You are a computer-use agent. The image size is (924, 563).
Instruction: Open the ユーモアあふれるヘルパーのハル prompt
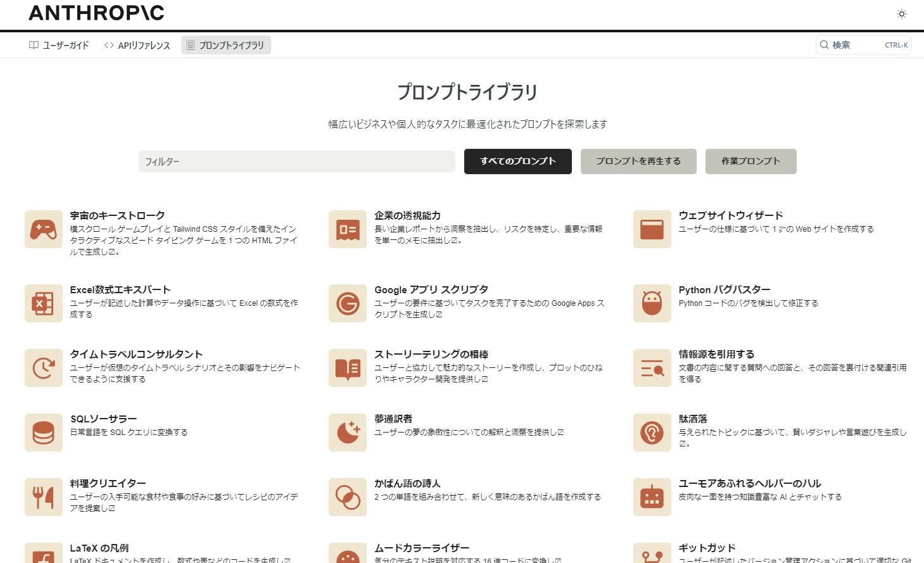750,484
